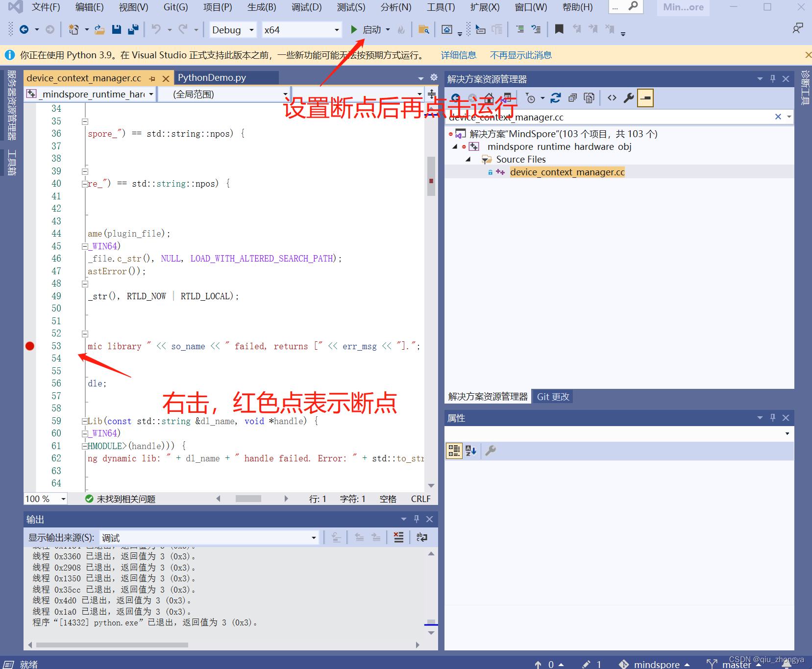
Task: Toggle auto-hide pin on Output panel
Action: click(x=417, y=519)
